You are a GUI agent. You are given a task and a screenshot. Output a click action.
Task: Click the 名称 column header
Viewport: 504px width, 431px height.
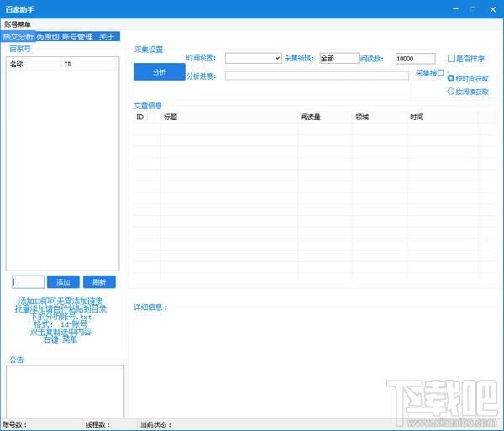(x=34, y=65)
